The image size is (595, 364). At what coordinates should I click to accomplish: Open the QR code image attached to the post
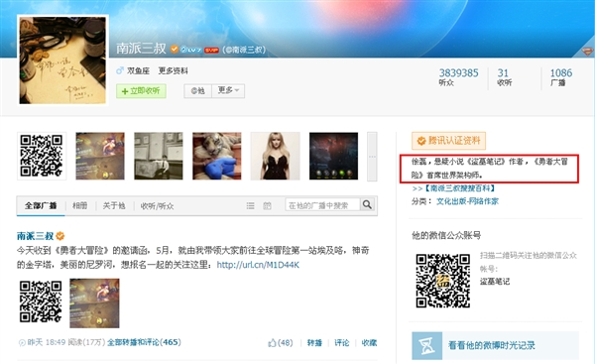(x=41, y=302)
